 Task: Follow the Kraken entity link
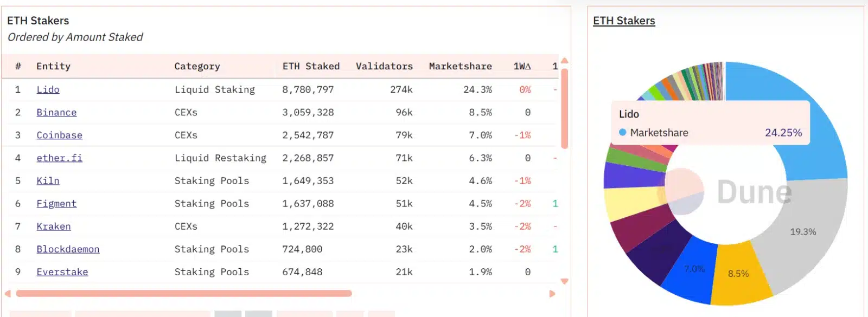click(53, 226)
